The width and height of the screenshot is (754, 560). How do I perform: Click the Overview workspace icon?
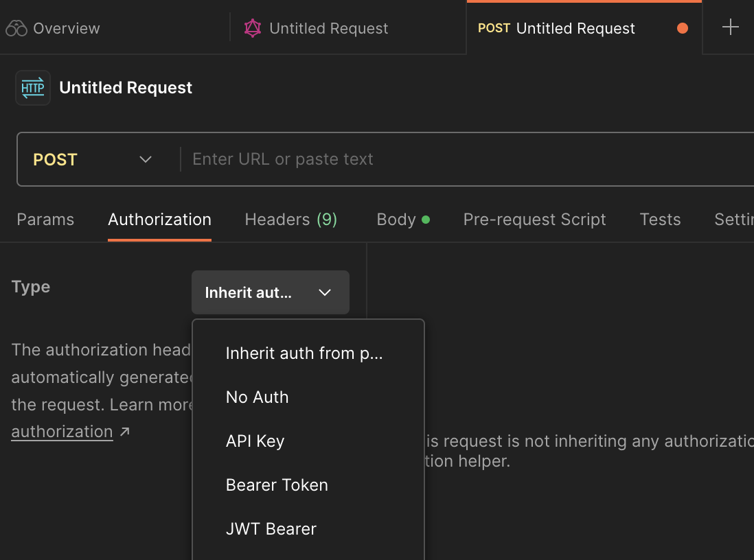[17, 27]
